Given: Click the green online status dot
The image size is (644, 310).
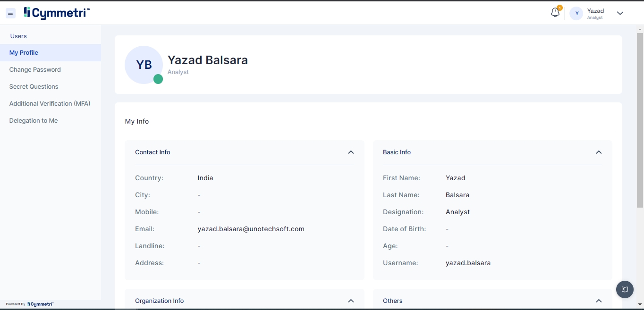Looking at the screenshot, I should coord(158,79).
